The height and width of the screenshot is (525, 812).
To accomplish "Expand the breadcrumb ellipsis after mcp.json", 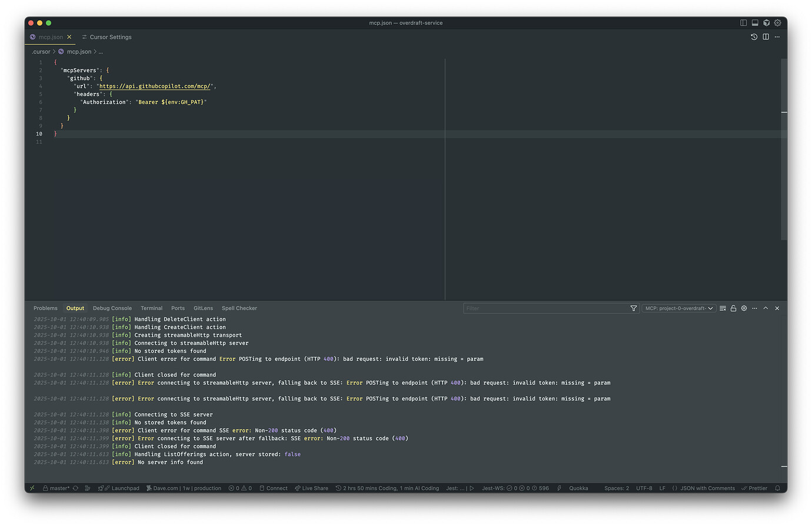I will tap(100, 51).
